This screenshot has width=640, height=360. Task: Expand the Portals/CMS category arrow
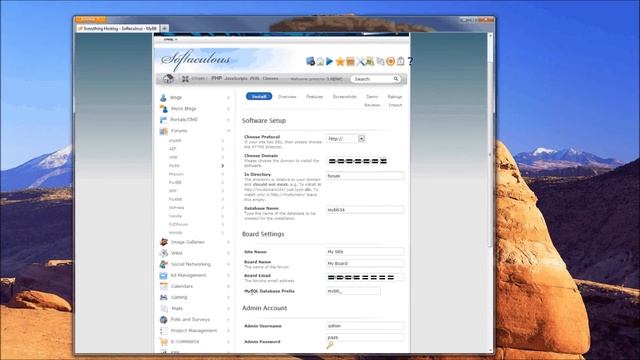coord(228,120)
